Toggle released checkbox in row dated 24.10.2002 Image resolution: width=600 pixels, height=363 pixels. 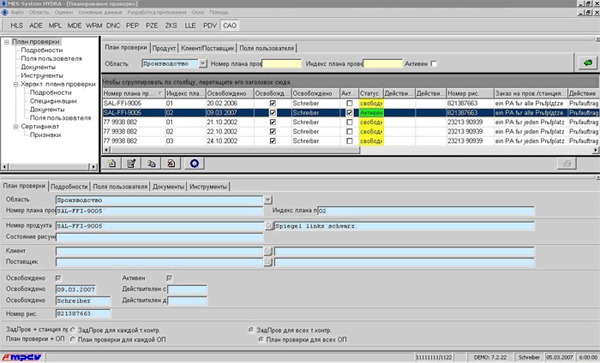coord(272,141)
